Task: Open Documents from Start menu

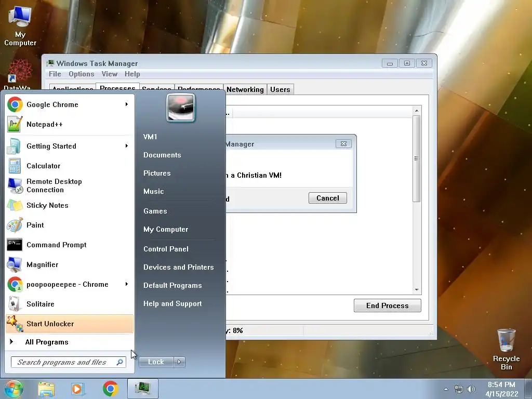Action: (x=162, y=155)
